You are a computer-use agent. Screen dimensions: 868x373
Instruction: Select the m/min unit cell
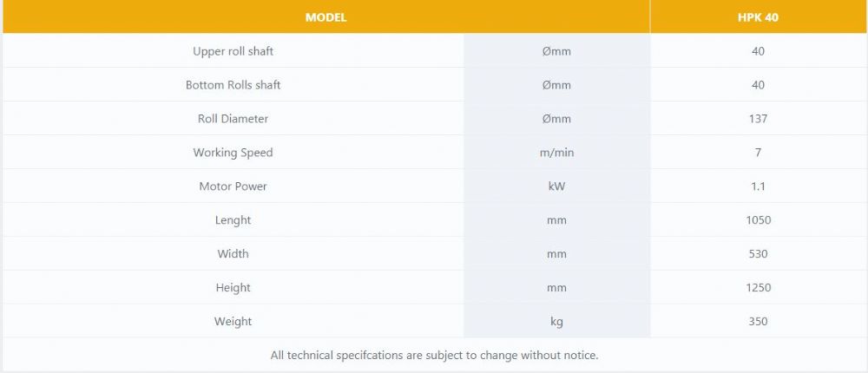556,152
